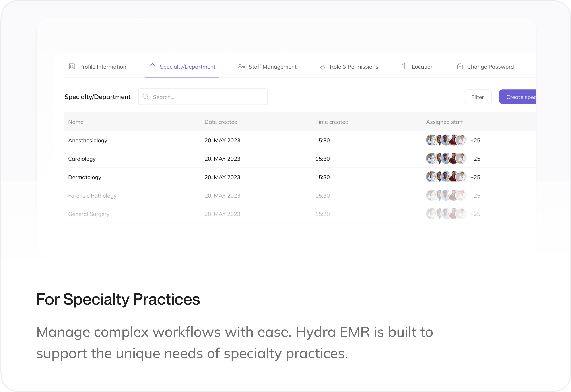Screen dimensions: 571x392
Task: Click the Create specialty button
Action: point(518,97)
